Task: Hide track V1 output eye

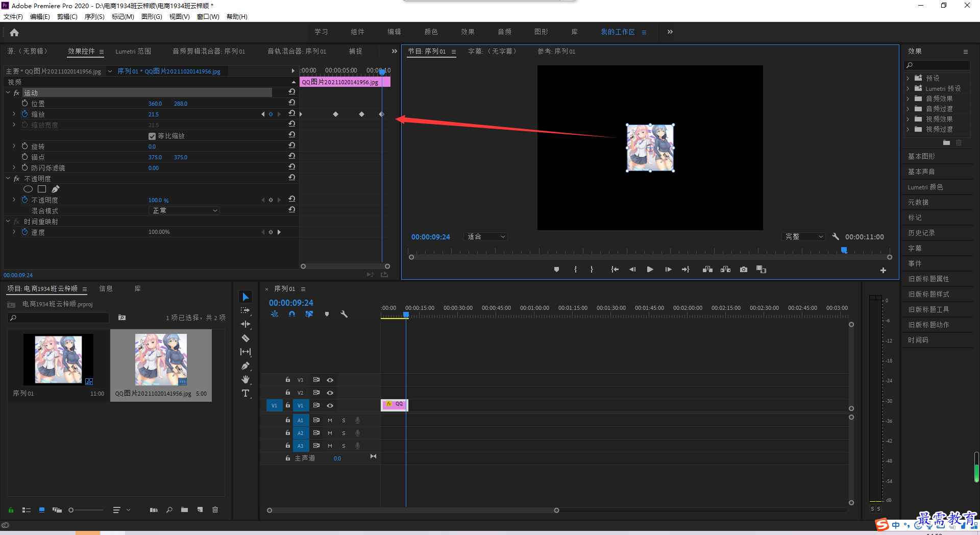Action: (x=330, y=406)
